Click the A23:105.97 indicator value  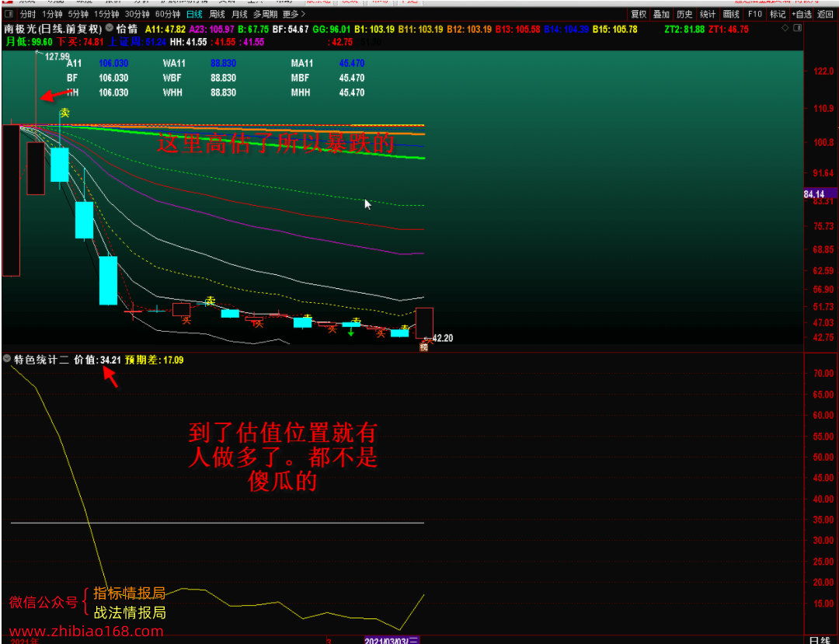[x=212, y=30]
